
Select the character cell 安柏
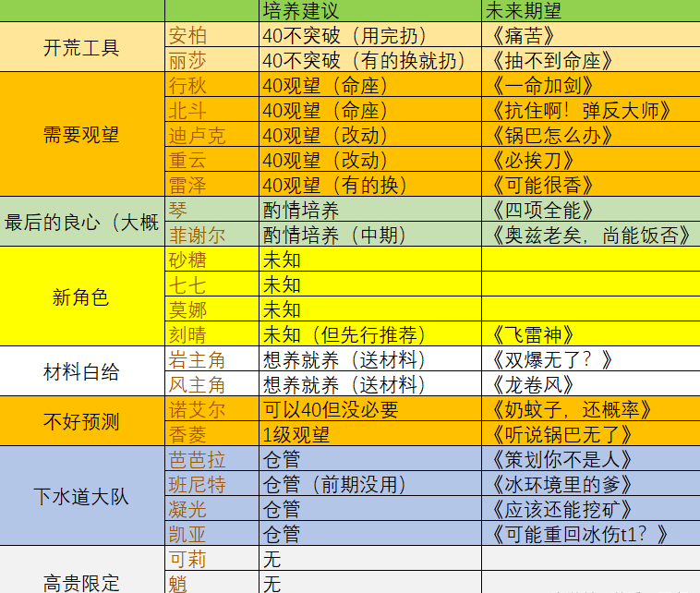point(212,34)
